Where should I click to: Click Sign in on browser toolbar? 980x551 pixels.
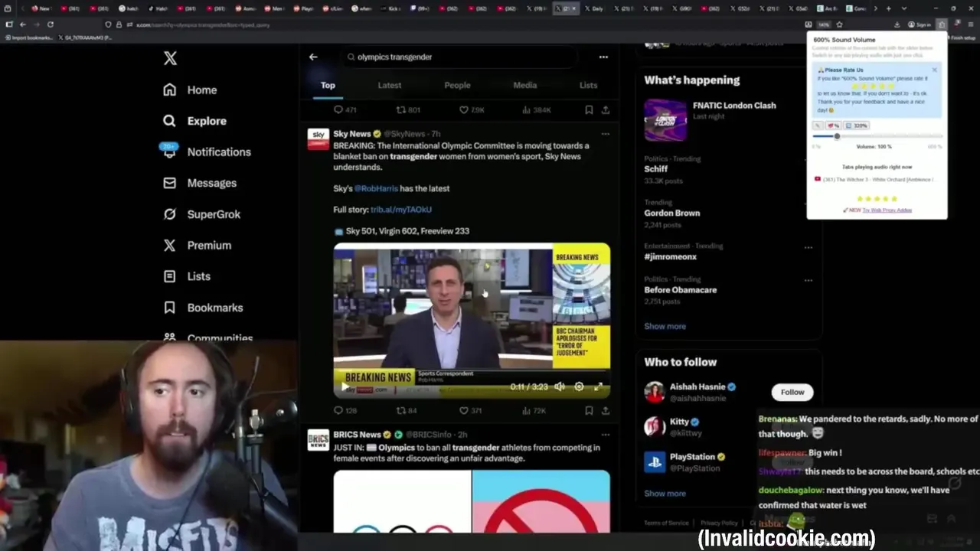(x=919, y=24)
